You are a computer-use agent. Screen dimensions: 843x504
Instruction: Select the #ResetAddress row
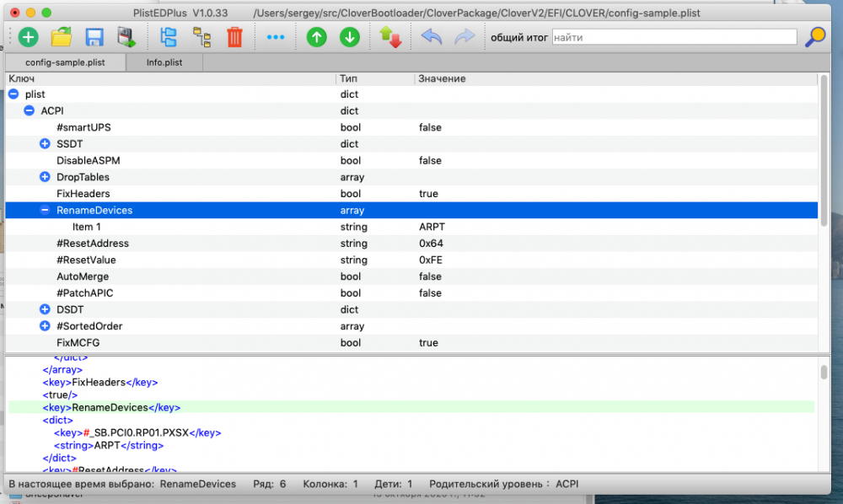pos(411,244)
